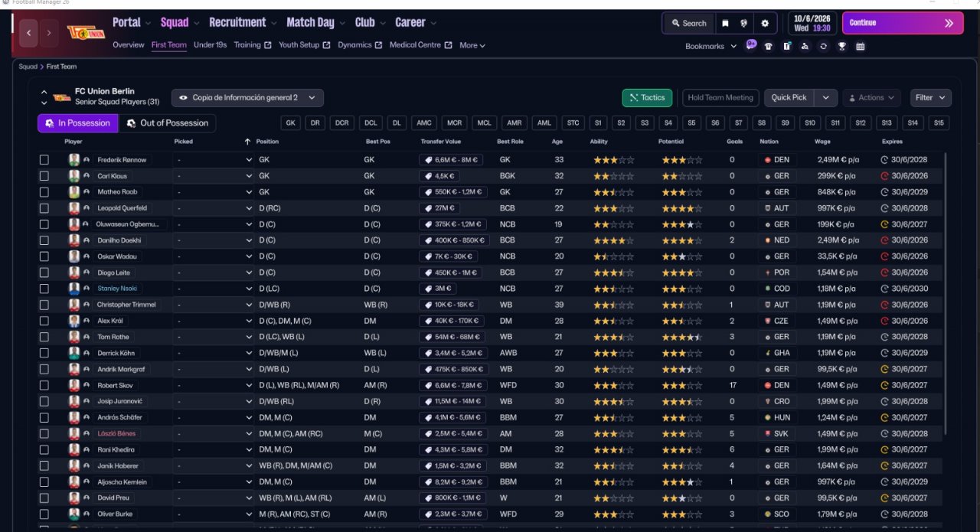The height and width of the screenshot is (532, 980).
Task: Select the GK position filter button
Action: pos(290,123)
